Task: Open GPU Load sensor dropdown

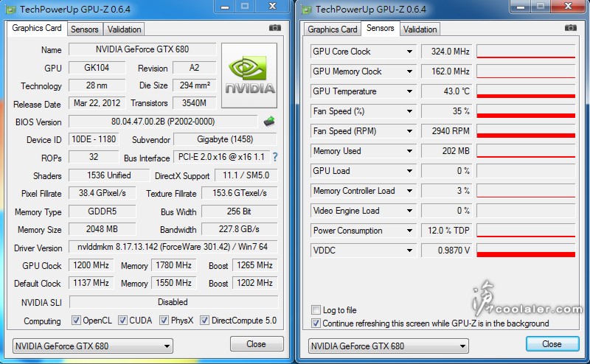Action: click(x=409, y=171)
